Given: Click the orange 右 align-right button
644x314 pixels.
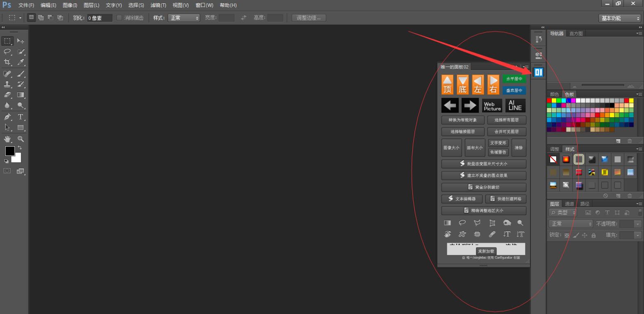Looking at the screenshot, I should [493, 84].
